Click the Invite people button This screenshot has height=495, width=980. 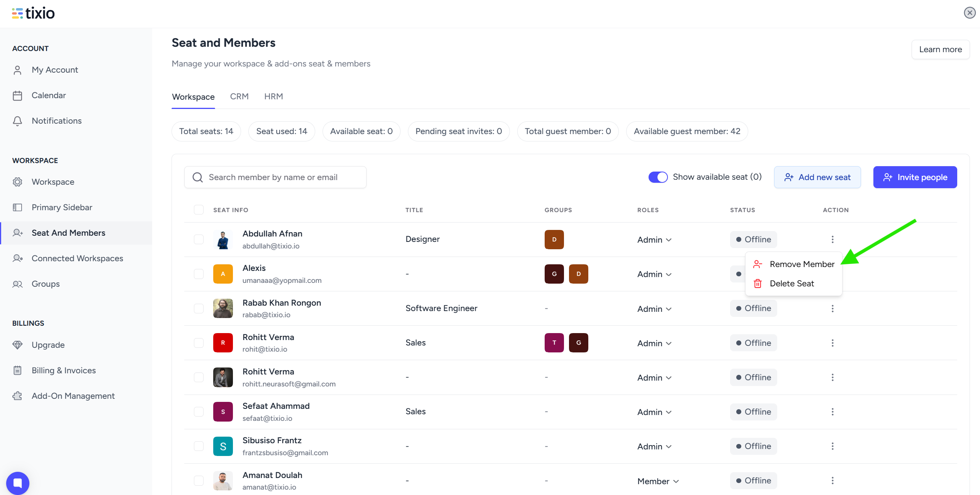[x=915, y=177]
